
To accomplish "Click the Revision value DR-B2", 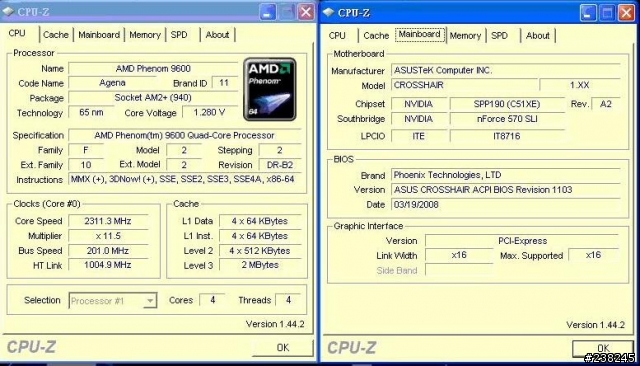I will [x=280, y=165].
